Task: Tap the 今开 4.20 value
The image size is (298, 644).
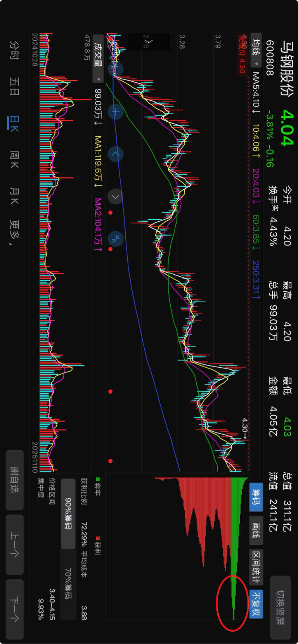Action: [287, 236]
